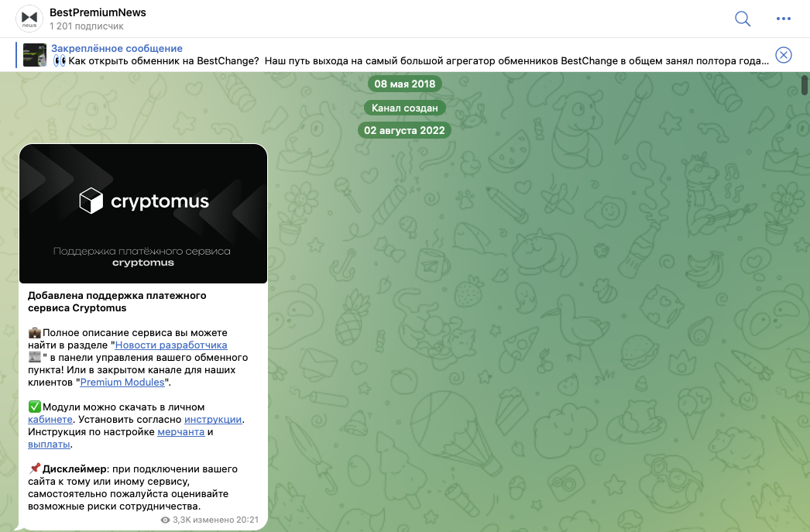Click the '1 201 подписчик' subscriber count
Viewport: 810px width, 532px height.
86,26
